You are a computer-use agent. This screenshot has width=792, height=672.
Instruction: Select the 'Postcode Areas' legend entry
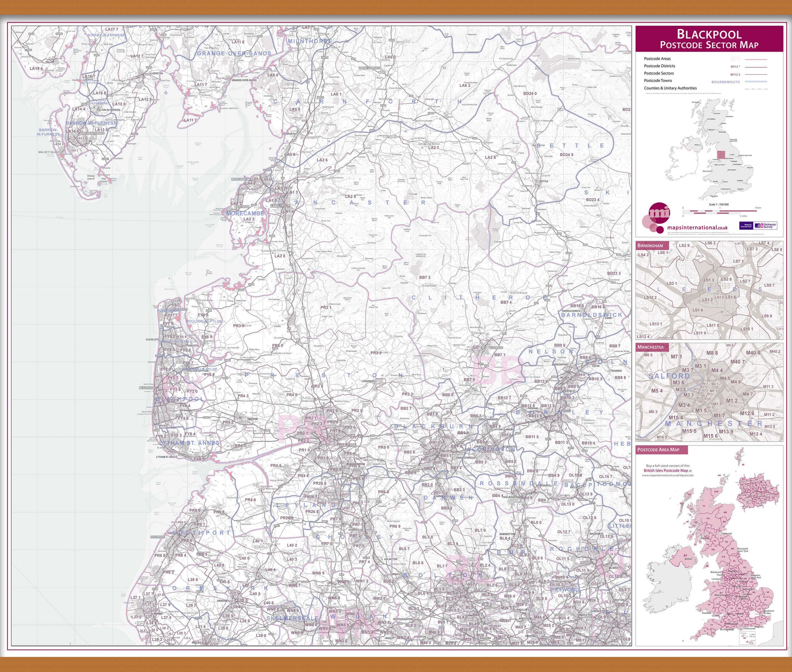pyautogui.click(x=657, y=59)
